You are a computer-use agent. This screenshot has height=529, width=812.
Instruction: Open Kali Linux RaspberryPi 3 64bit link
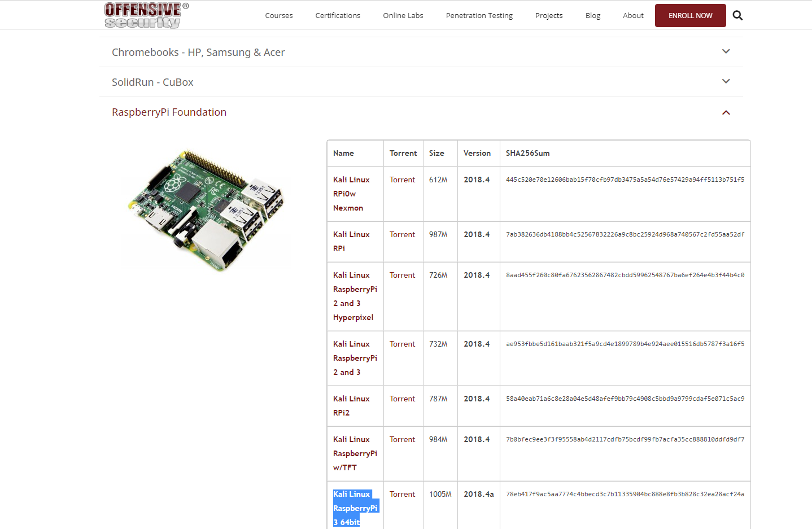tap(355, 508)
